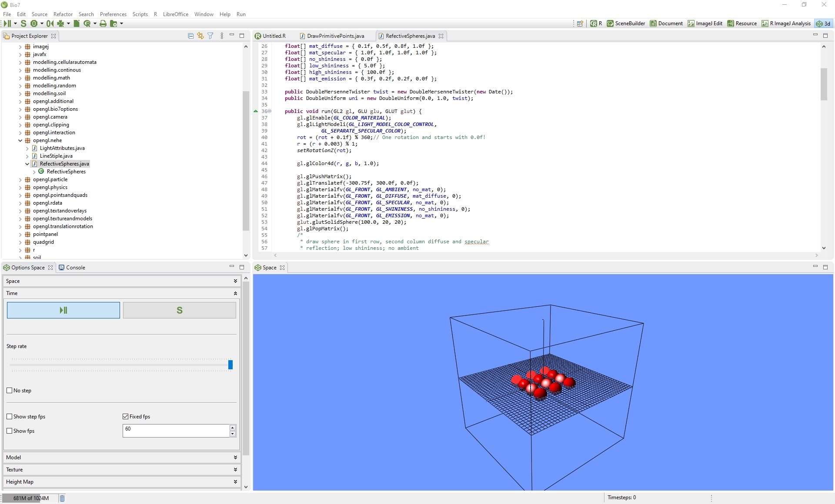Minimize the Options Space panel
The width and height of the screenshot is (835, 504).
pos(232,267)
